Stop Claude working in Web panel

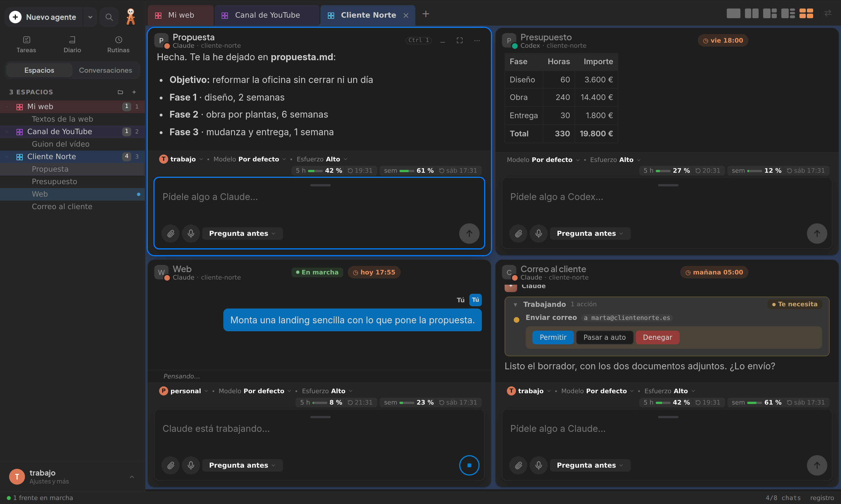click(x=469, y=465)
